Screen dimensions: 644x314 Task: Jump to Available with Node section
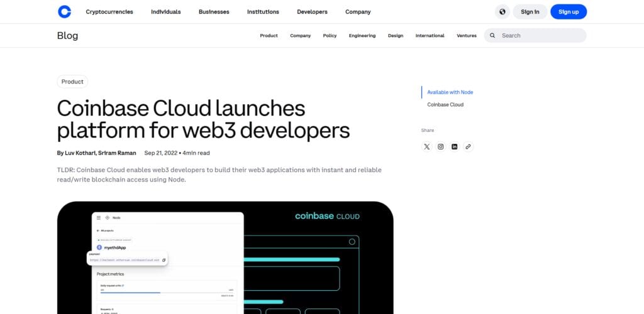click(x=450, y=92)
